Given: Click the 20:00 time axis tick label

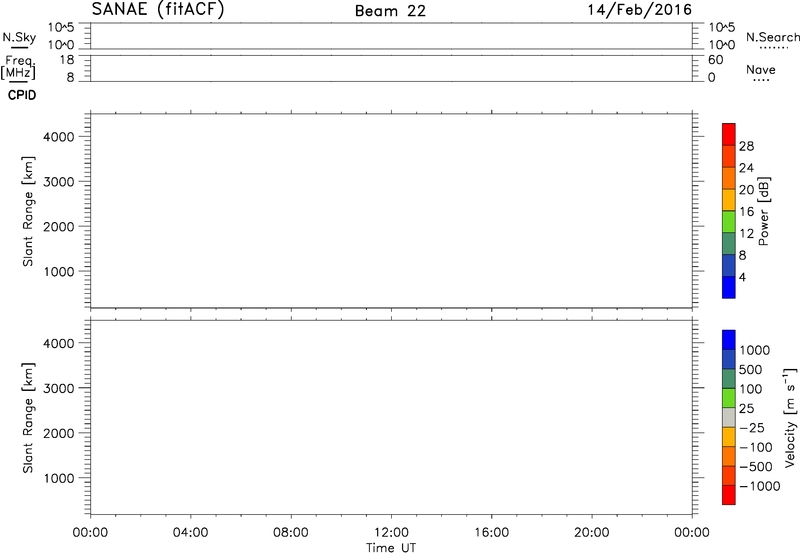Looking at the screenshot, I should 592,533.
